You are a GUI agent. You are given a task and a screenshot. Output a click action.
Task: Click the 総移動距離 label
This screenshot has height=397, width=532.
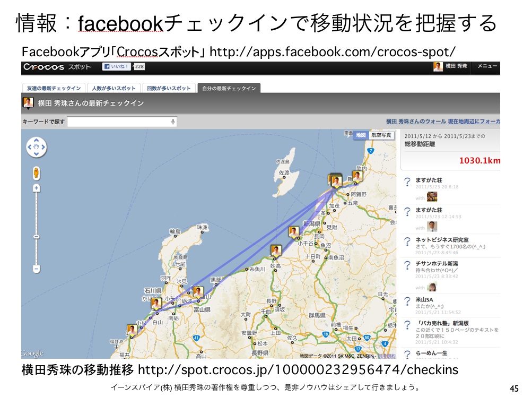(x=420, y=144)
